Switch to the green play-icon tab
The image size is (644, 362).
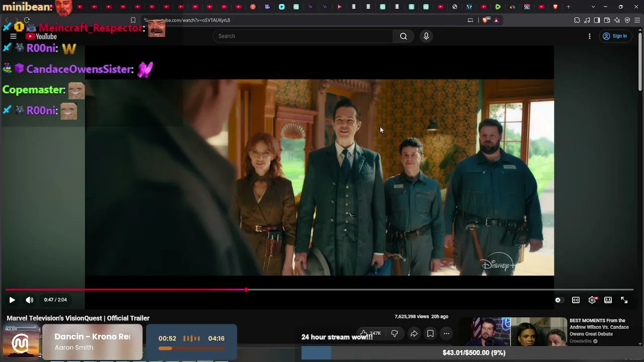498,7
